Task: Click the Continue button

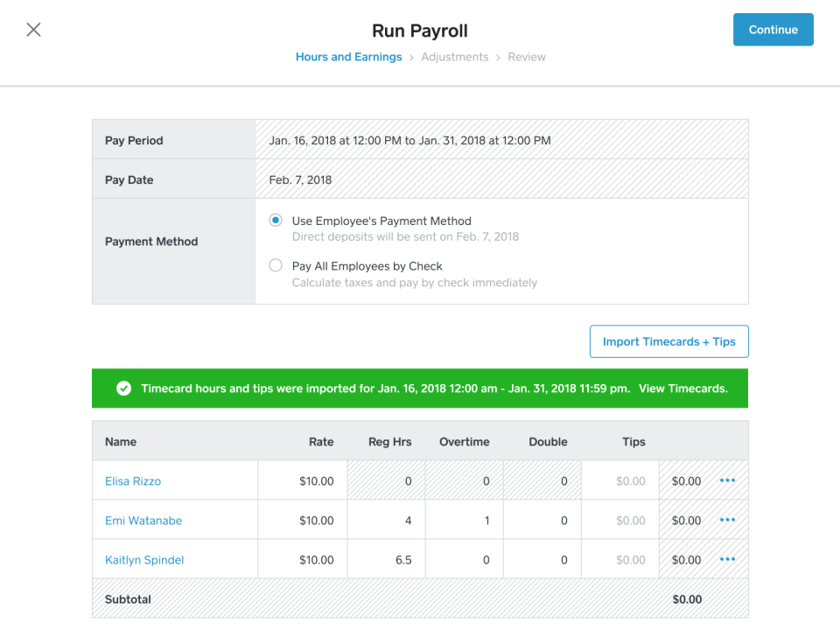Action: pyautogui.click(x=773, y=29)
